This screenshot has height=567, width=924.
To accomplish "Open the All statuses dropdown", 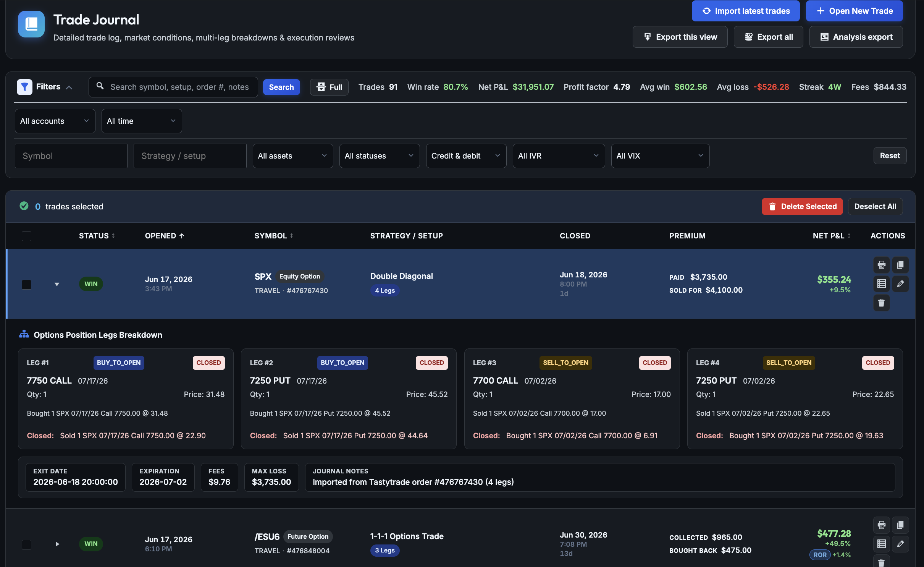I will (380, 156).
